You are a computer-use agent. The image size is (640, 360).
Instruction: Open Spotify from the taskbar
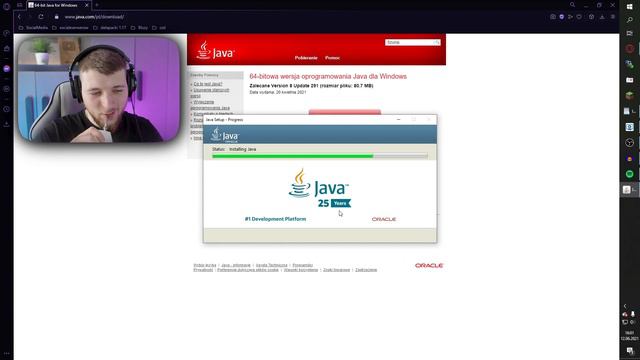coord(629,174)
